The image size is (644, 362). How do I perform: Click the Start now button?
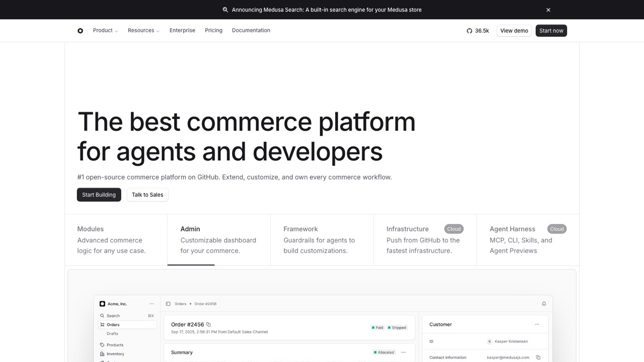point(551,31)
